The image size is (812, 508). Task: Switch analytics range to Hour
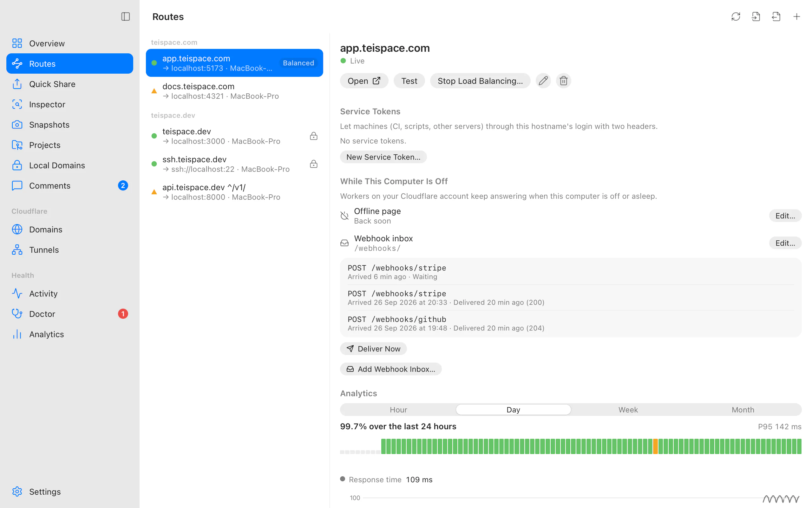(x=398, y=410)
